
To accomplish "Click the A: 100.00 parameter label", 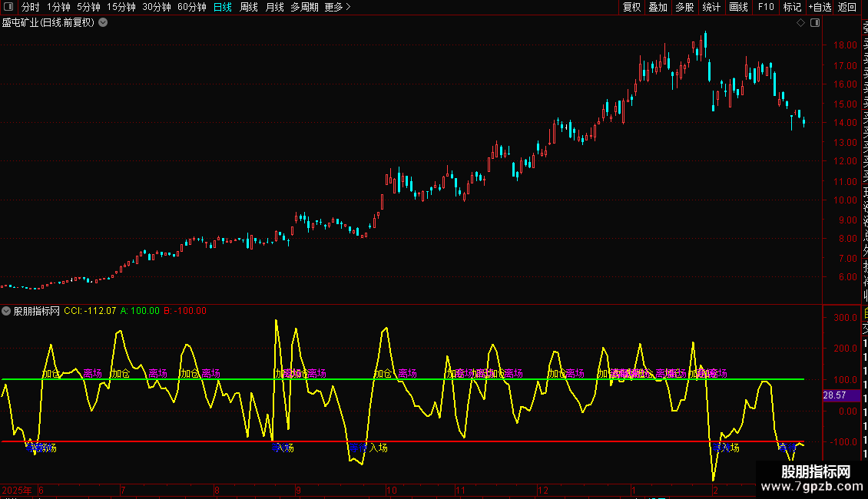I will 140,311.
